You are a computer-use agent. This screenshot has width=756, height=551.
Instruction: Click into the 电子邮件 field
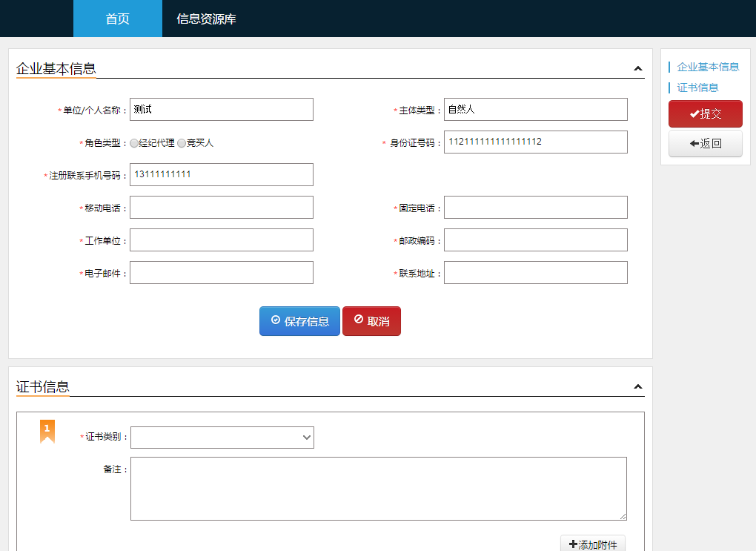coord(222,273)
